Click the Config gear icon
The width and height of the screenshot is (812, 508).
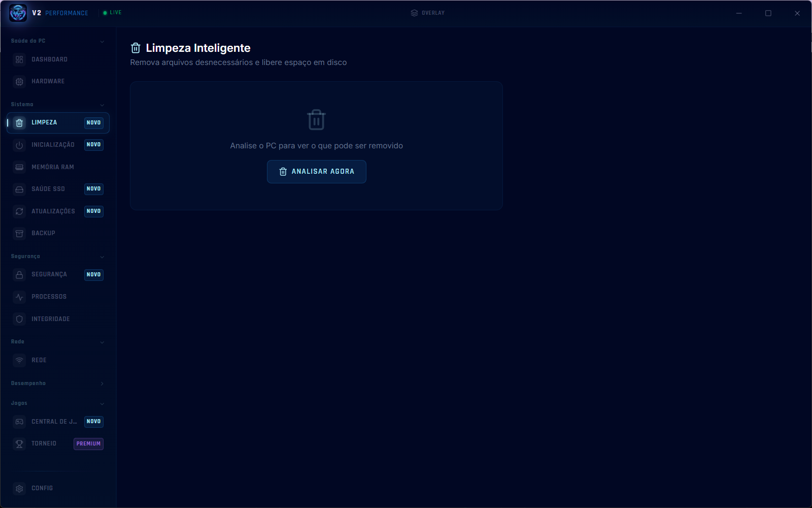coord(19,488)
